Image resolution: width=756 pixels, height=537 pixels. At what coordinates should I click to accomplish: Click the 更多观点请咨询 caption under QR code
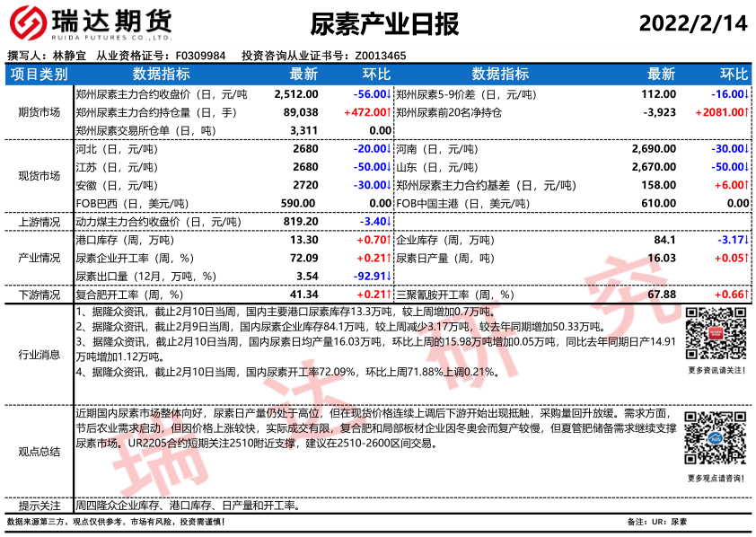(x=716, y=479)
